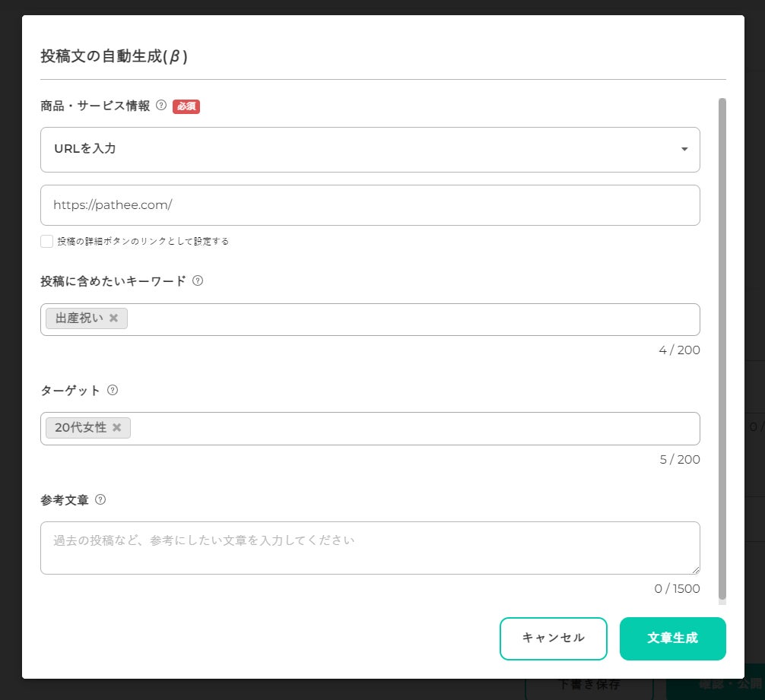Click the 文章生成 button

[672, 638]
